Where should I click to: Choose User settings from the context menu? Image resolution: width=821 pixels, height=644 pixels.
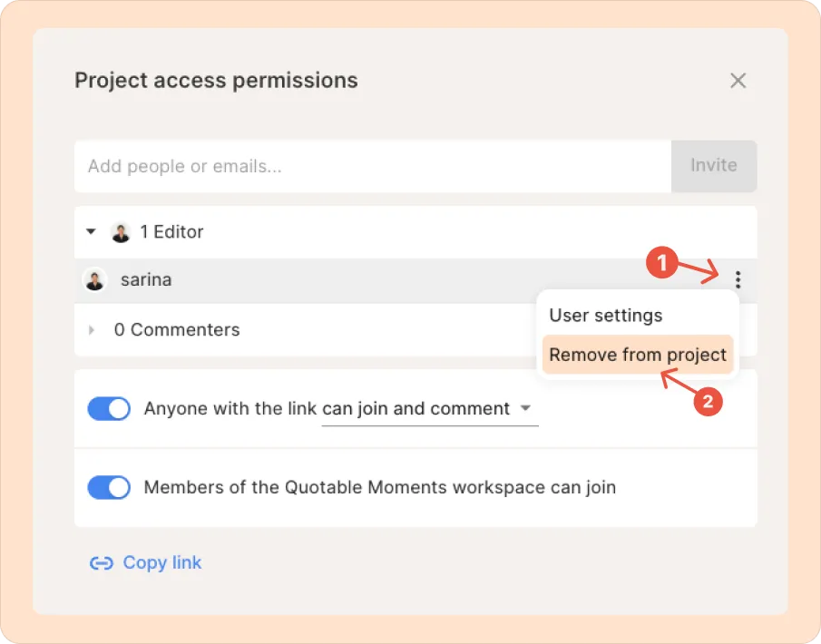pos(606,316)
